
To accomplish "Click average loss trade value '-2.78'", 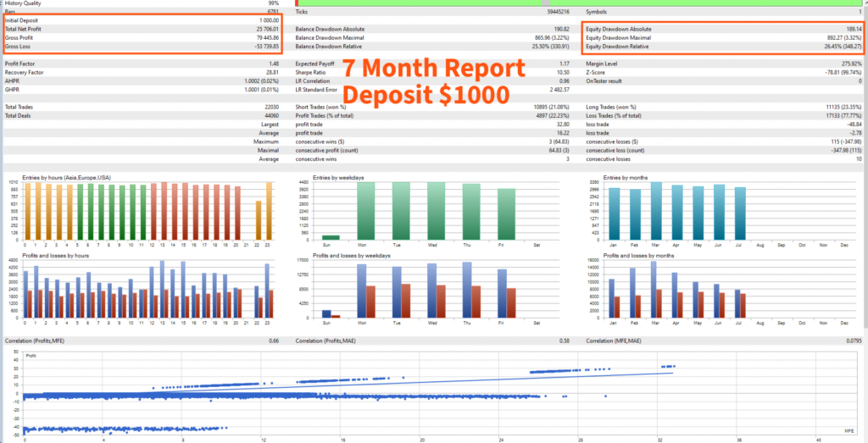I will (856, 133).
